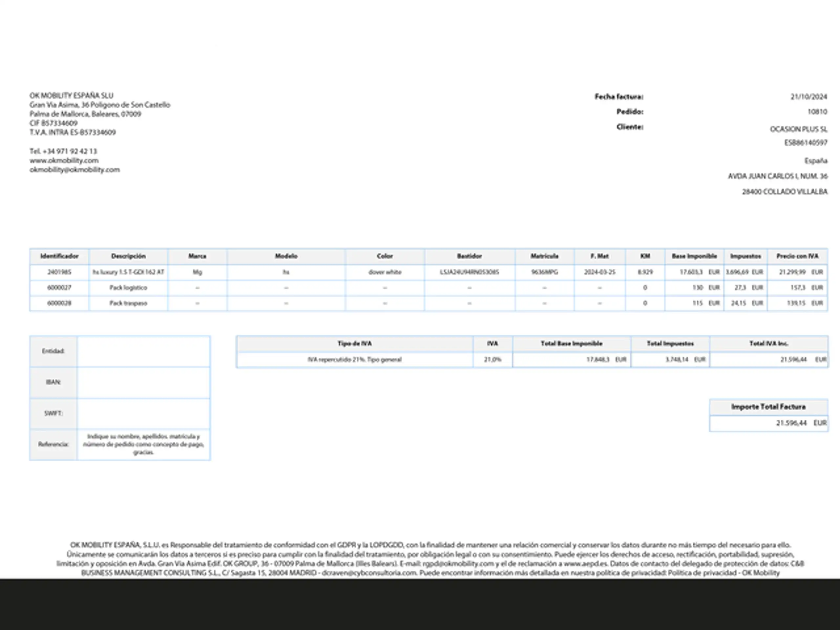
Task: Select the 'CIF B57334609' line
Action: point(53,123)
